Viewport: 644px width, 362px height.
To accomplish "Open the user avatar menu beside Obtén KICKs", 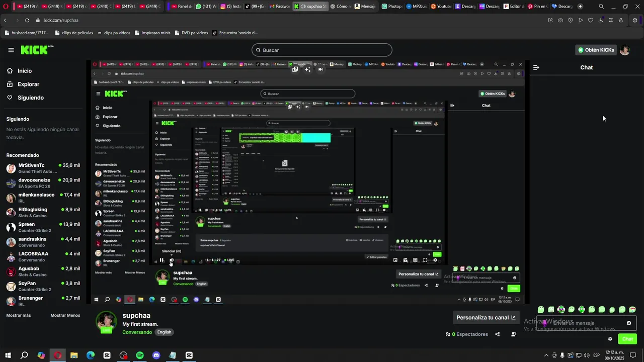I will pos(625,50).
